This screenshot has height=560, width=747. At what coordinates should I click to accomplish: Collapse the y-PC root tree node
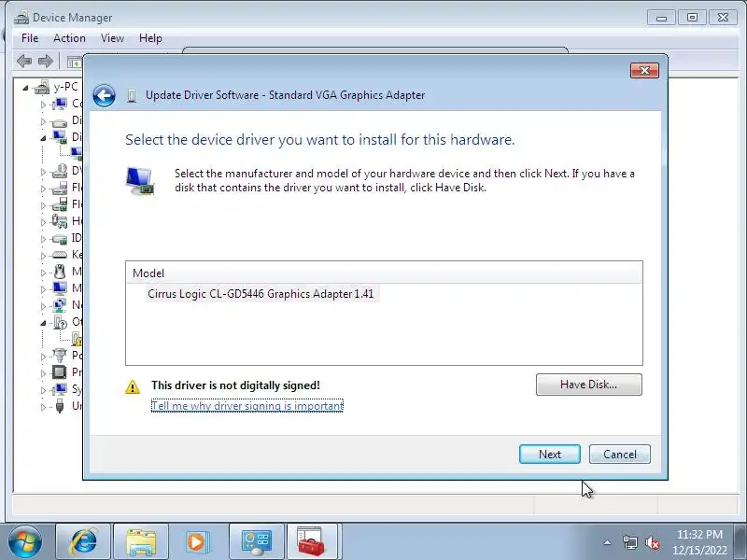25,88
